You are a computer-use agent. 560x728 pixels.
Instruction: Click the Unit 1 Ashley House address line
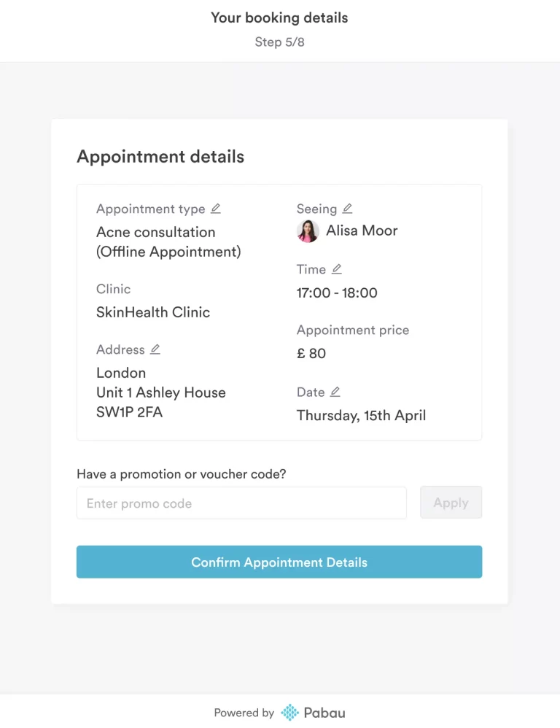coord(161,392)
